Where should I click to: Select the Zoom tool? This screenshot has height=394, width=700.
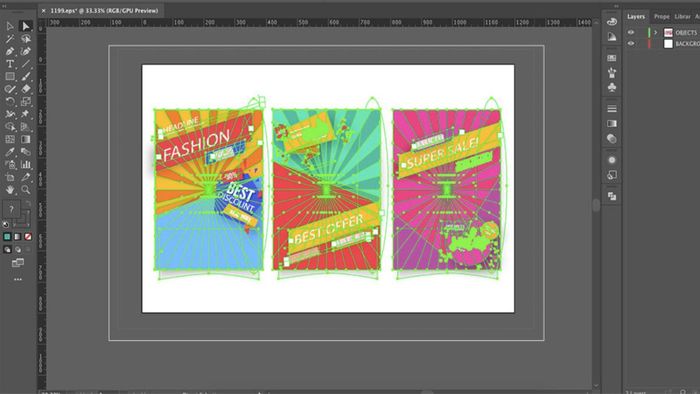pyautogui.click(x=26, y=190)
